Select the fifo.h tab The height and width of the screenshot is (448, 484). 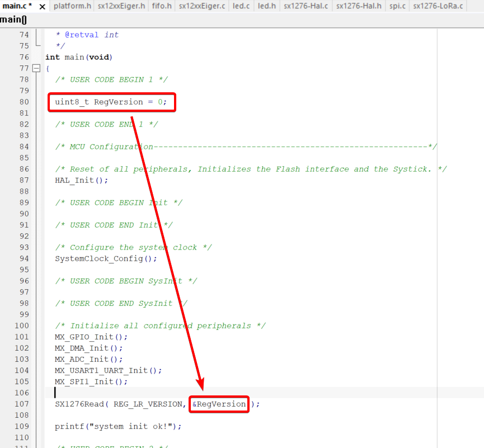click(x=162, y=6)
